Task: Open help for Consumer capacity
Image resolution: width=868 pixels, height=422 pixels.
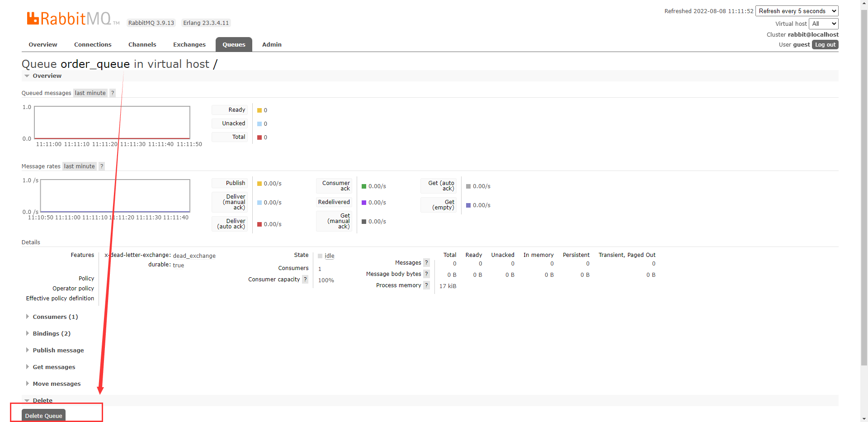Action: (x=305, y=279)
